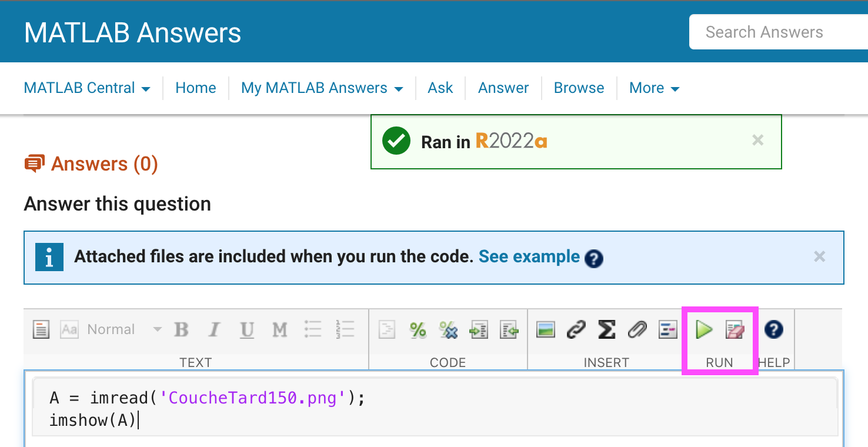Insert an equation with the sigma icon
Screen dimensions: 868x447
pos(606,329)
